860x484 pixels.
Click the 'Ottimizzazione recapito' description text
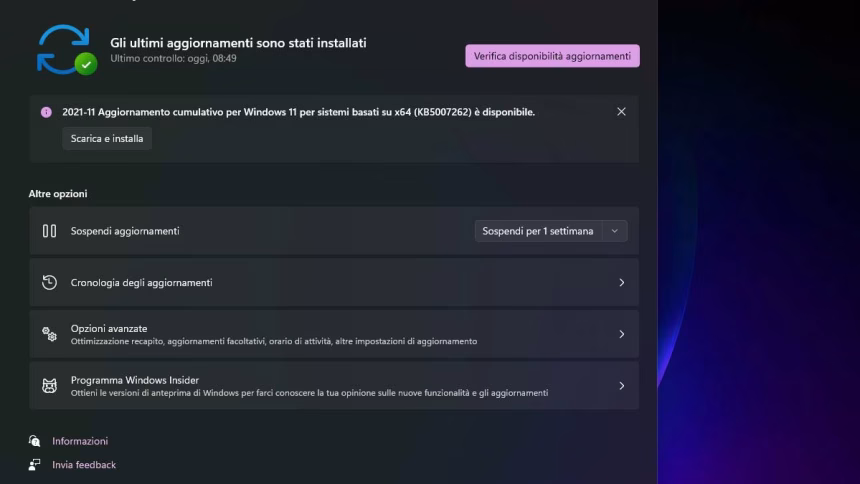click(x=274, y=341)
